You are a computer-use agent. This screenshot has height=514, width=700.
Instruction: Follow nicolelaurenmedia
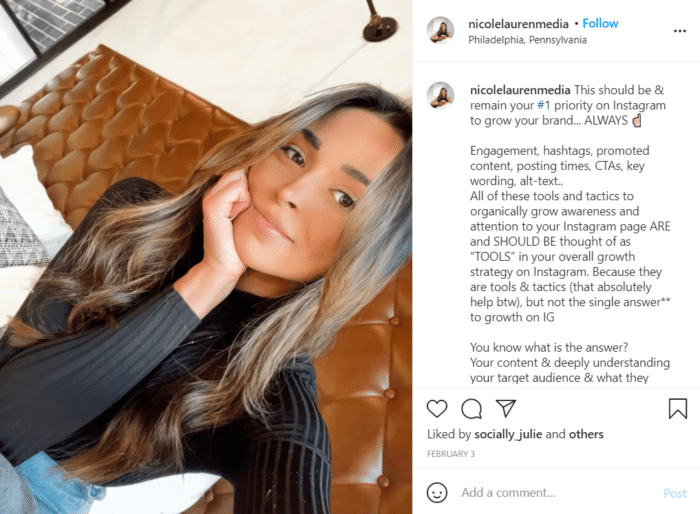[x=600, y=23]
